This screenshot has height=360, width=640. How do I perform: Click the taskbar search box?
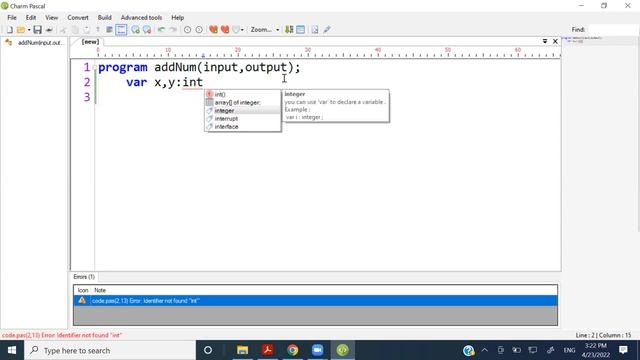[110, 350]
